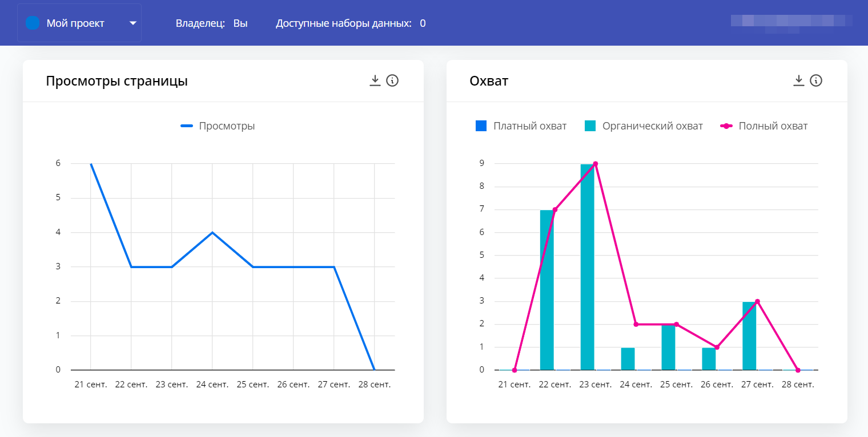Click the blue Мой проект avatar circle
The height and width of the screenshot is (437, 868).
click(x=33, y=23)
